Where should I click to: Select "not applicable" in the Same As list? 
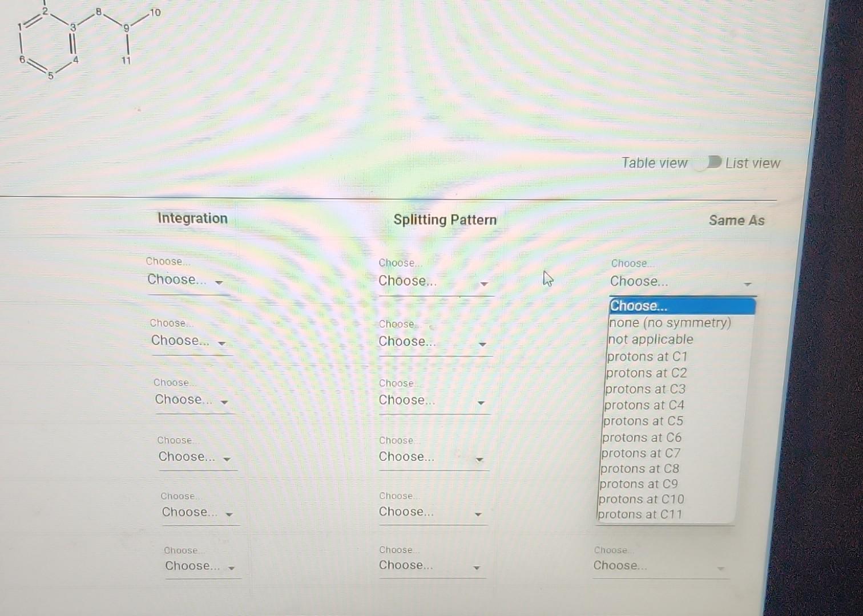tap(650, 339)
